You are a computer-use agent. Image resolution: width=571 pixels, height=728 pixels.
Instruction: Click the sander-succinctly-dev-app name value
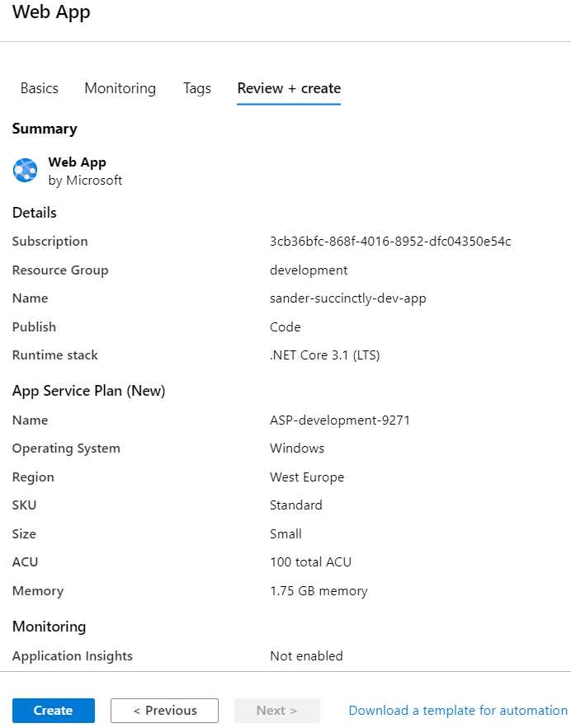pyautogui.click(x=347, y=298)
